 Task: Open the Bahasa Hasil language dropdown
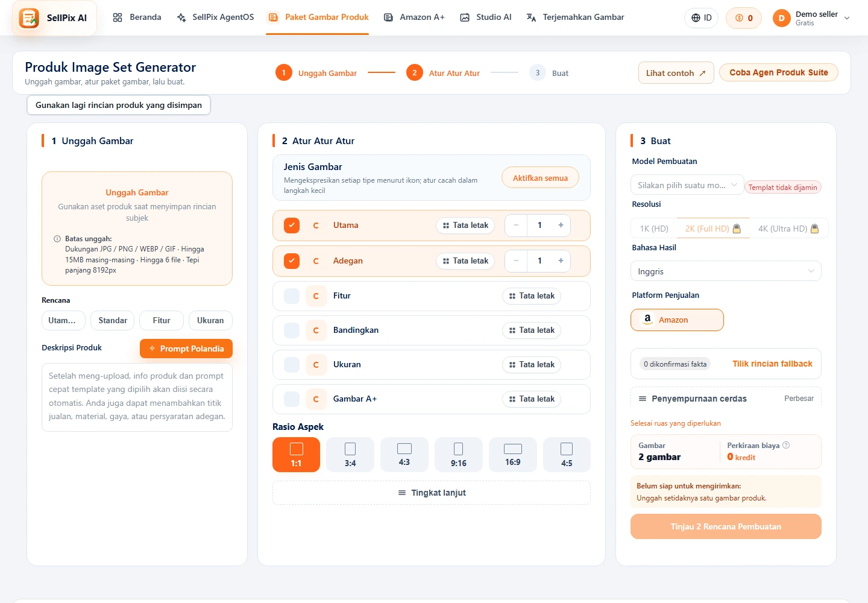point(726,271)
